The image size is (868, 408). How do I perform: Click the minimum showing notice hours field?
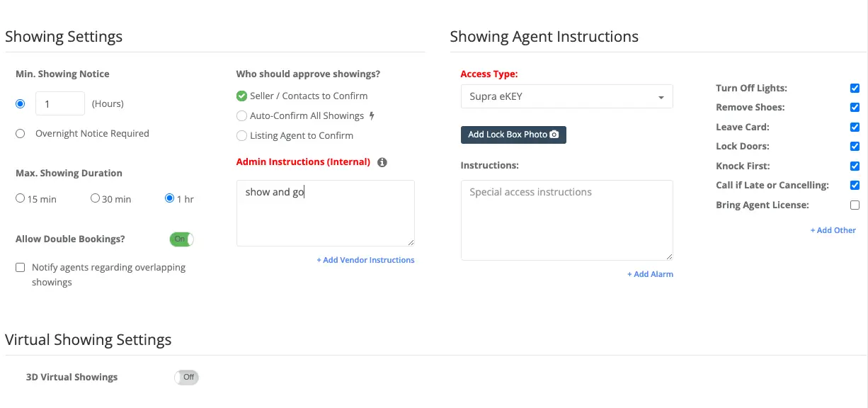59,103
